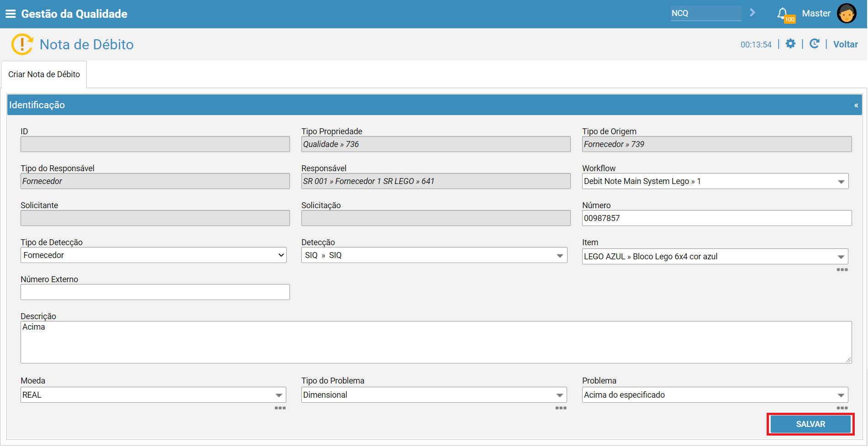Open the Moeda dropdown
The image size is (868, 447).
pos(279,395)
